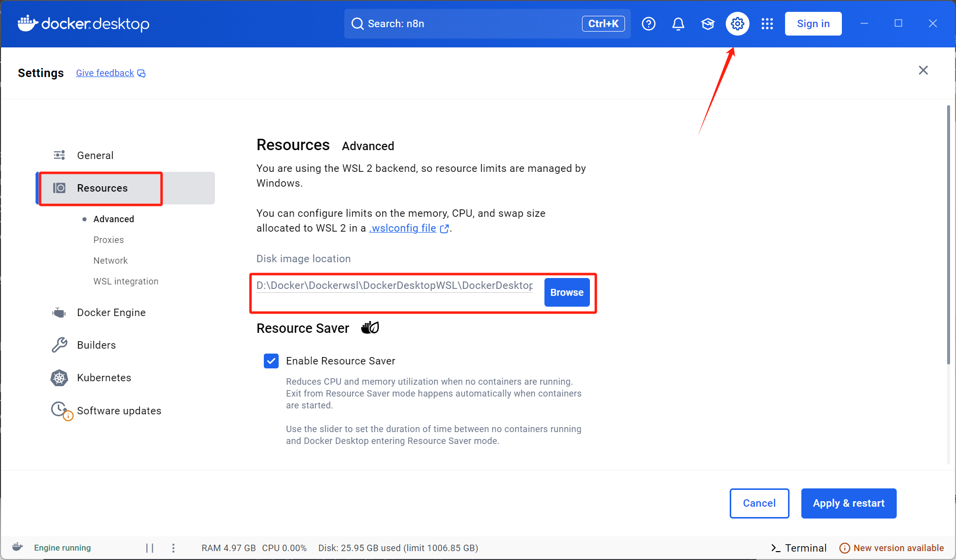956x560 pixels.
Task: Open the General settings section
Action: [x=125, y=156]
